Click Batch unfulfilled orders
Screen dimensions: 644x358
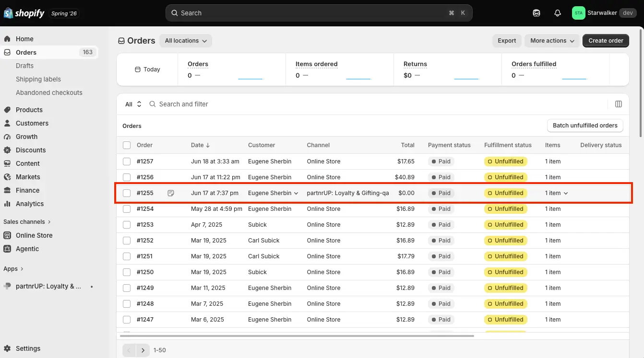coord(585,126)
